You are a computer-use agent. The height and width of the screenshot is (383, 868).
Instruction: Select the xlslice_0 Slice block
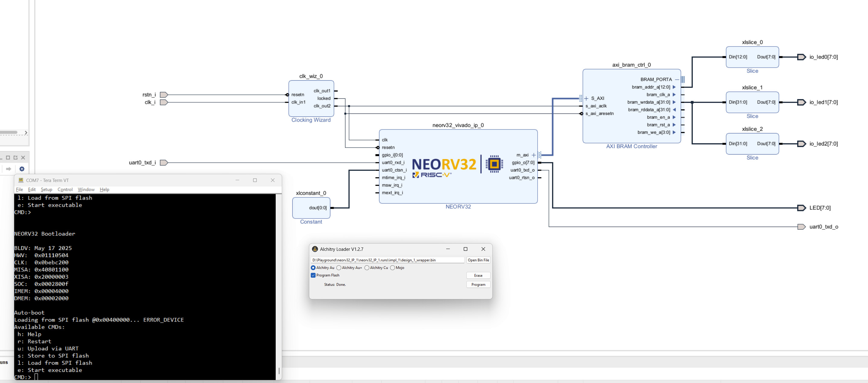click(x=752, y=57)
